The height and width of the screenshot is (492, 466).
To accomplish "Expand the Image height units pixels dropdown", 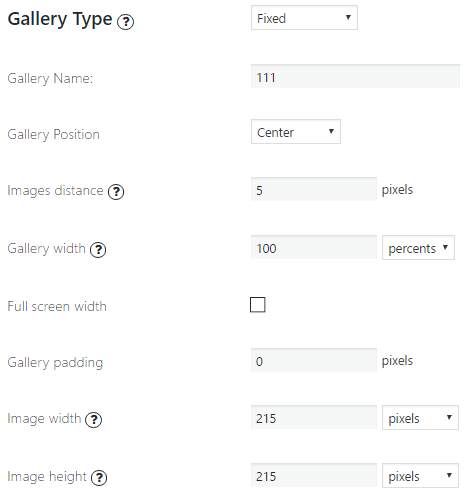I will 420,476.
